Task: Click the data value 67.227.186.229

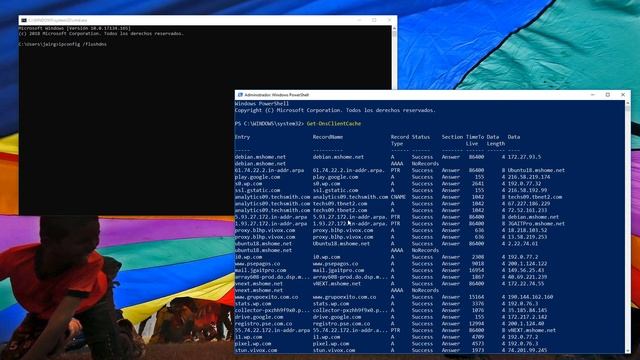Action: [x=529, y=204]
